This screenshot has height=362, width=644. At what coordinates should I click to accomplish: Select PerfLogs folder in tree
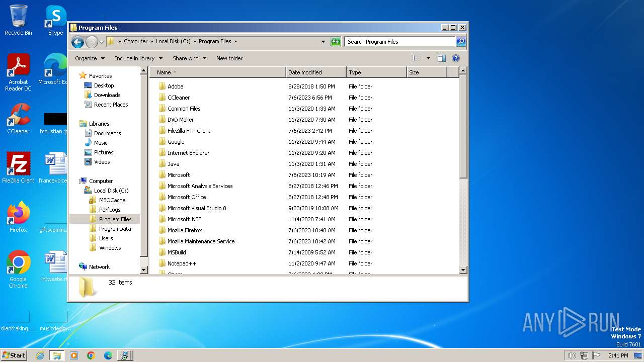[110, 210]
